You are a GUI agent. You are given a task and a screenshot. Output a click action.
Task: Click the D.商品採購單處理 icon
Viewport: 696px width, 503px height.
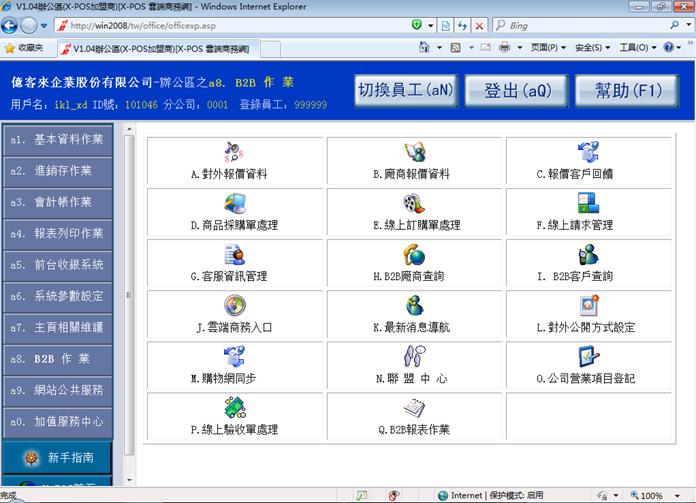[235, 204]
